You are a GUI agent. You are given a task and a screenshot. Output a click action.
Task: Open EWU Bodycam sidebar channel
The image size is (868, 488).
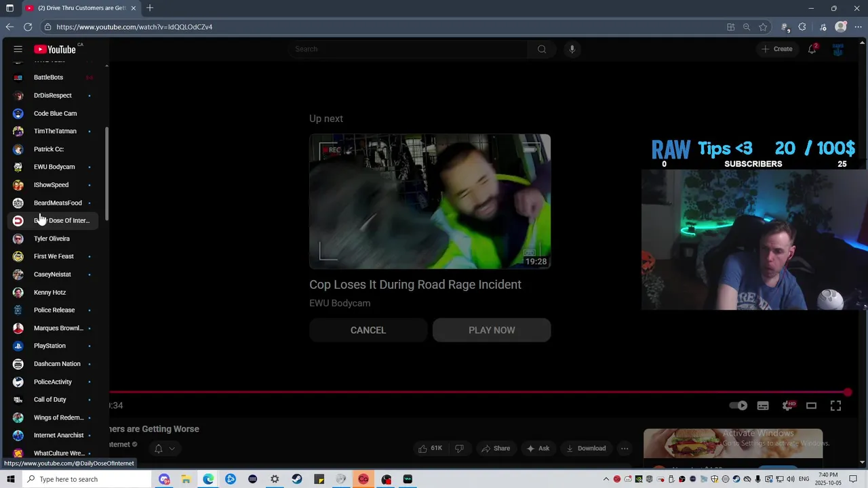(54, 167)
